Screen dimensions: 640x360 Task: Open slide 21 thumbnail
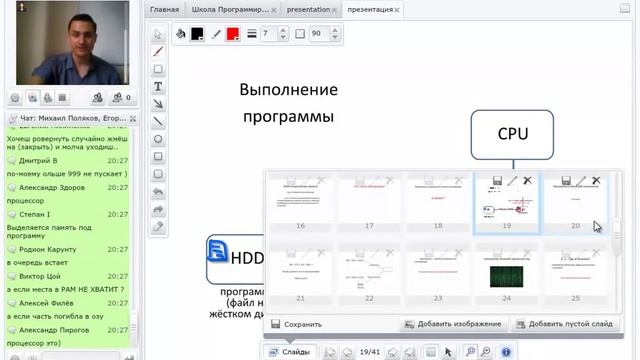tap(300, 276)
